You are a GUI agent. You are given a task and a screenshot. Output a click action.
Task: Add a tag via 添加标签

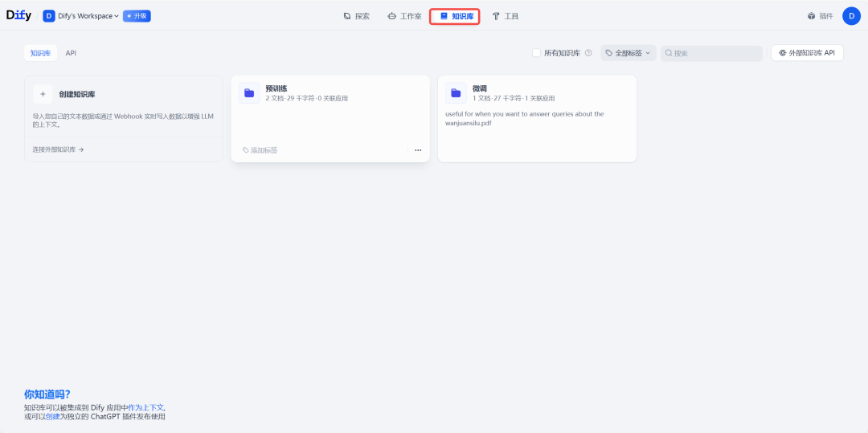pyautogui.click(x=260, y=150)
